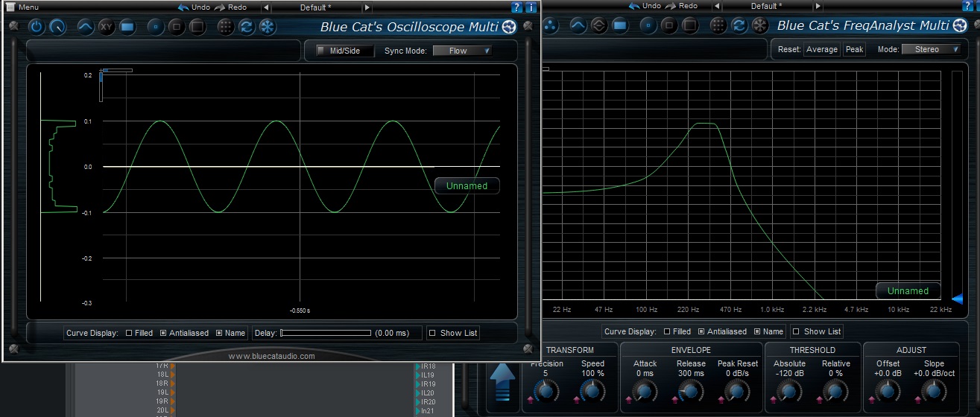Click Undo in the FreqAnalyst window
The height and width of the screenshot is (417, 980).
point(645,6)
